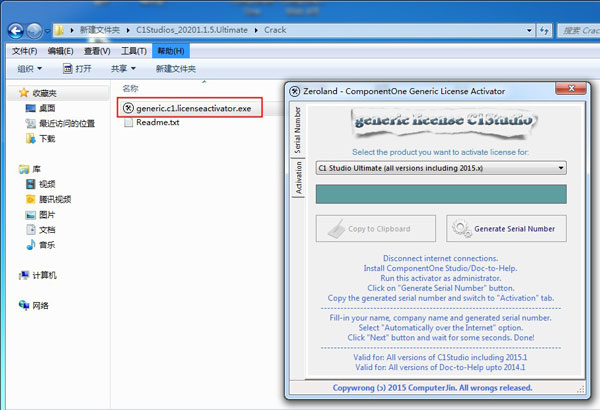Expand the 组织 (Organize) toolbar dropdown
Image resolution: width=600 pixels, height=410 pixels.
tap(30, 69)
